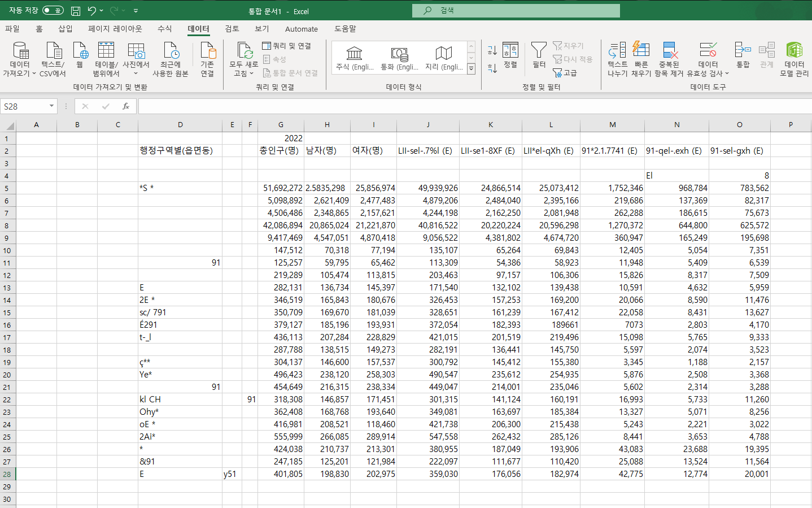The width and height of the screenshot is (812, 508).
Task: Switch to the 검토 ribbon tab
Action: [x=232, y=29]
